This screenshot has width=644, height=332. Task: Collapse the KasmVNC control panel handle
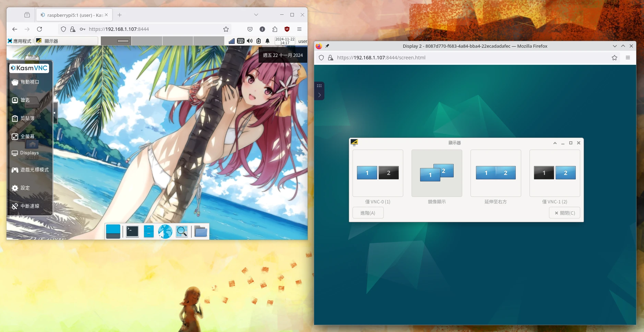55,112
